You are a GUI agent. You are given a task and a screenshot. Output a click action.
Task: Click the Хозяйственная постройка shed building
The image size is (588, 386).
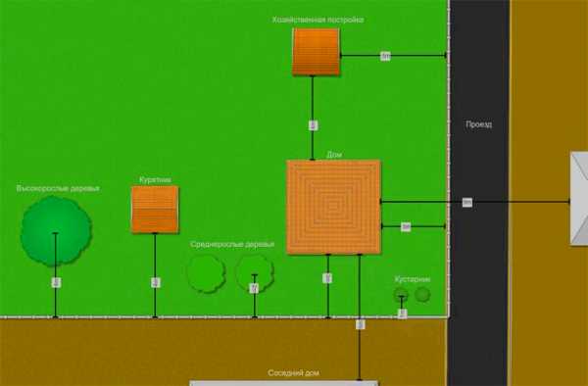pyautogui.click(x=317, y=52)
